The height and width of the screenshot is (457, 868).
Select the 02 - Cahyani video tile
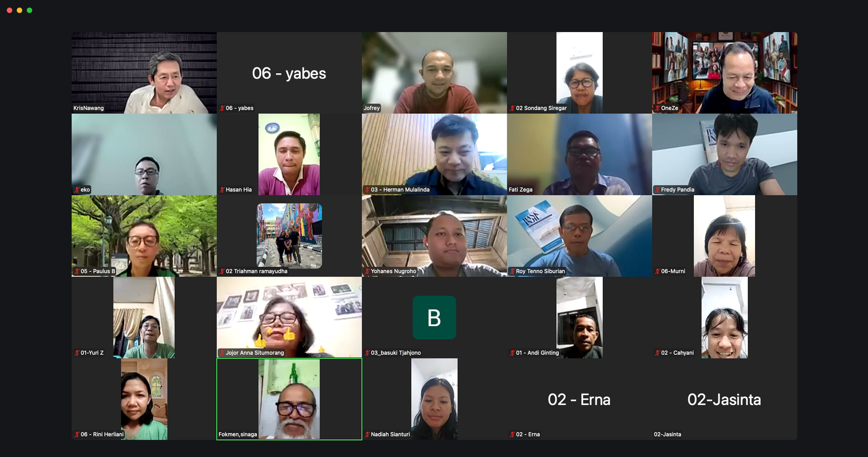(724, 317)
